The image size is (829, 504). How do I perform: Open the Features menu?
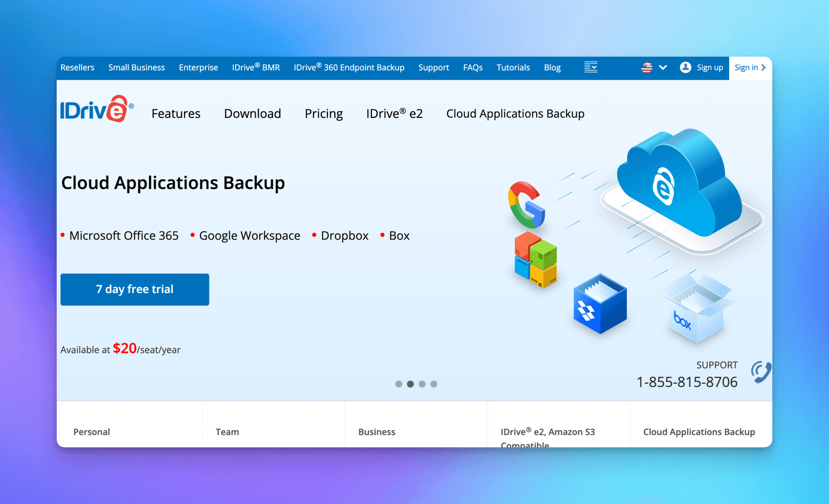coord(176,114)
